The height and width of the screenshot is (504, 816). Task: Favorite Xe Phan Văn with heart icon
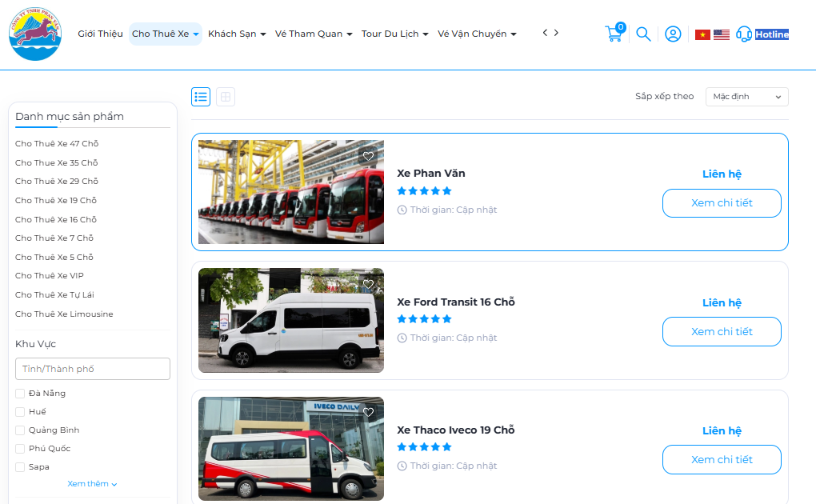click(369, 156)
